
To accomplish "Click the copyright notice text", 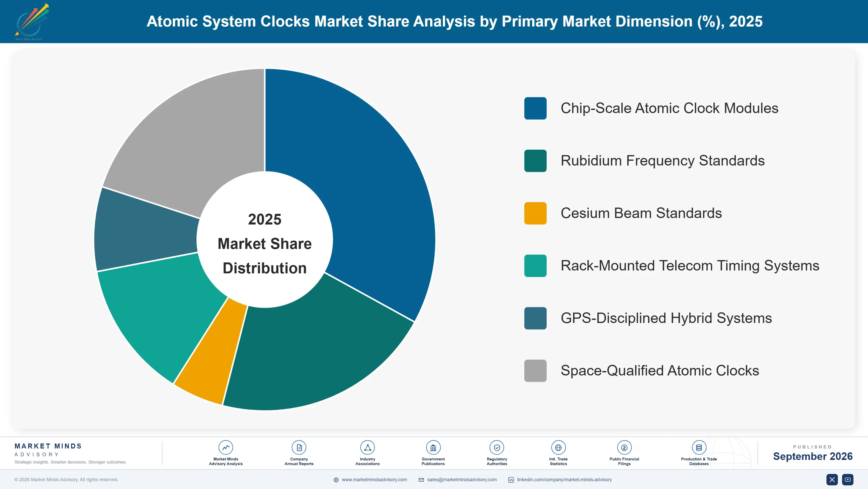I will pyautogui.click(x=66, y=480).
